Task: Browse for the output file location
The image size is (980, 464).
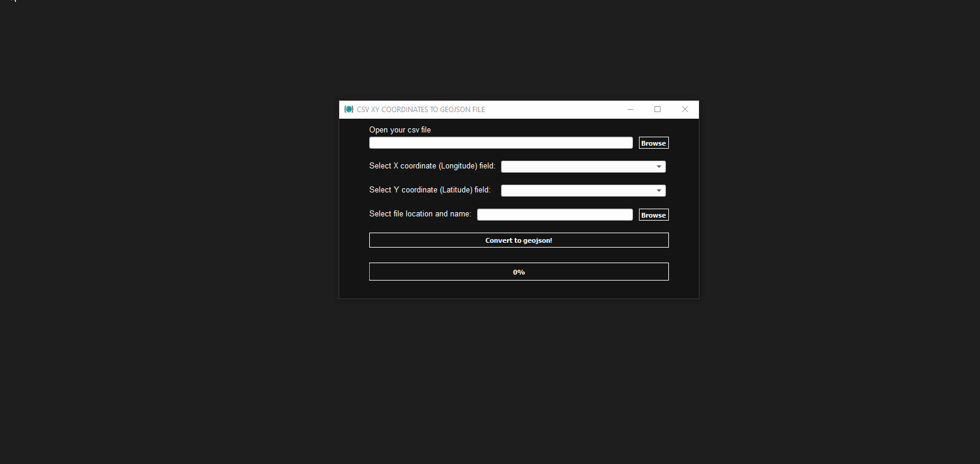Action: click(x=653, y=215)
